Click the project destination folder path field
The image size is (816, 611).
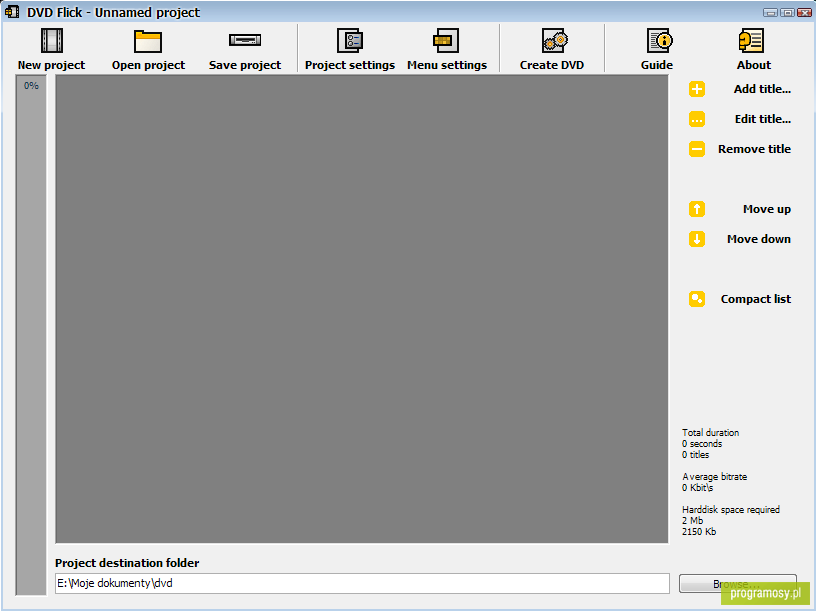click(x=362, y=583)
